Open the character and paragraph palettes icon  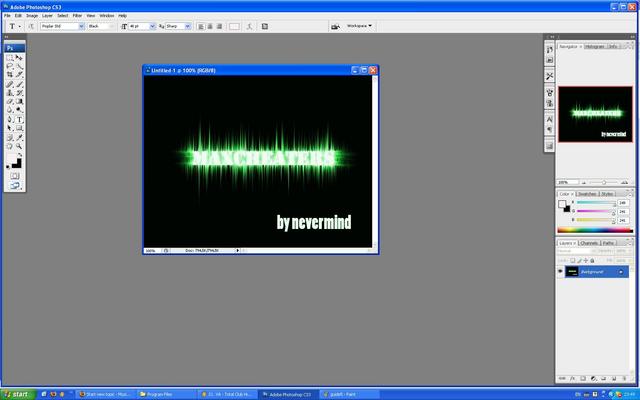pos(266,26)
